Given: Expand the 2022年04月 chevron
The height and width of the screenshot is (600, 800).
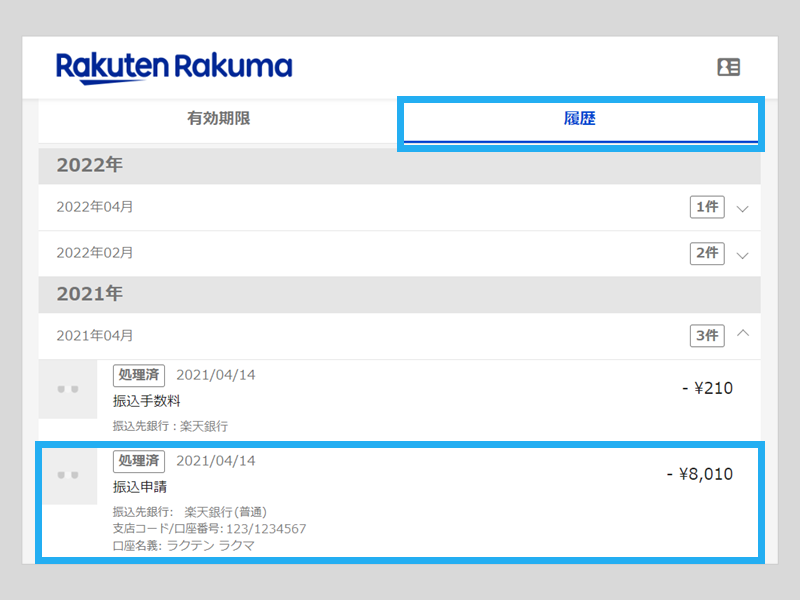Looking at the screenshot, I should point(743,209).
